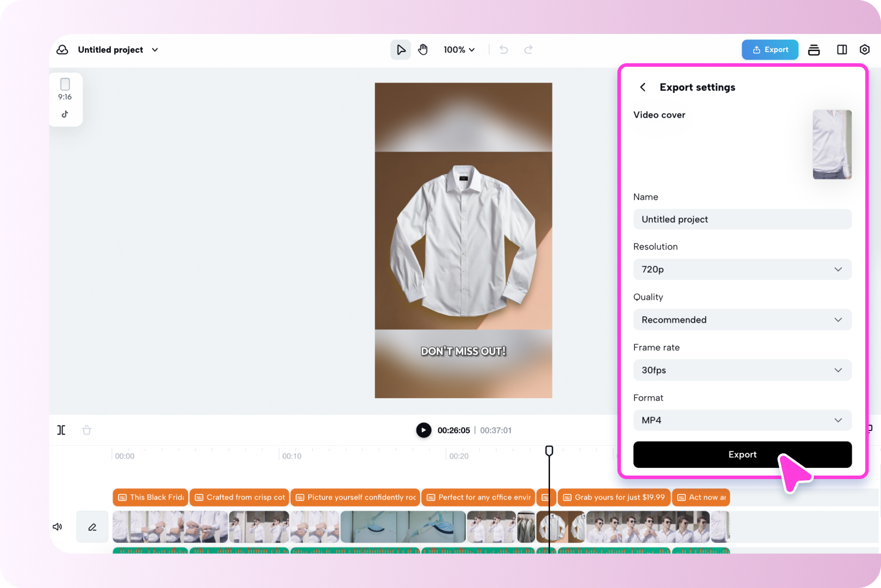This screenshot has height=588, width=881.
Task: Open the Resolution 720p dropdown
Action: point(742,269)
